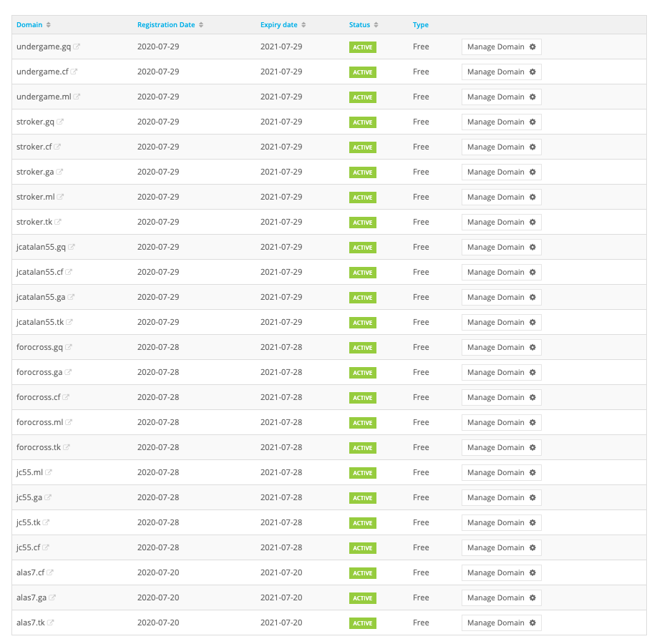Screen dimensions: 662x644
Task: Click ACTIVE status badge for alas7.tk
Action: click(363, 623)
